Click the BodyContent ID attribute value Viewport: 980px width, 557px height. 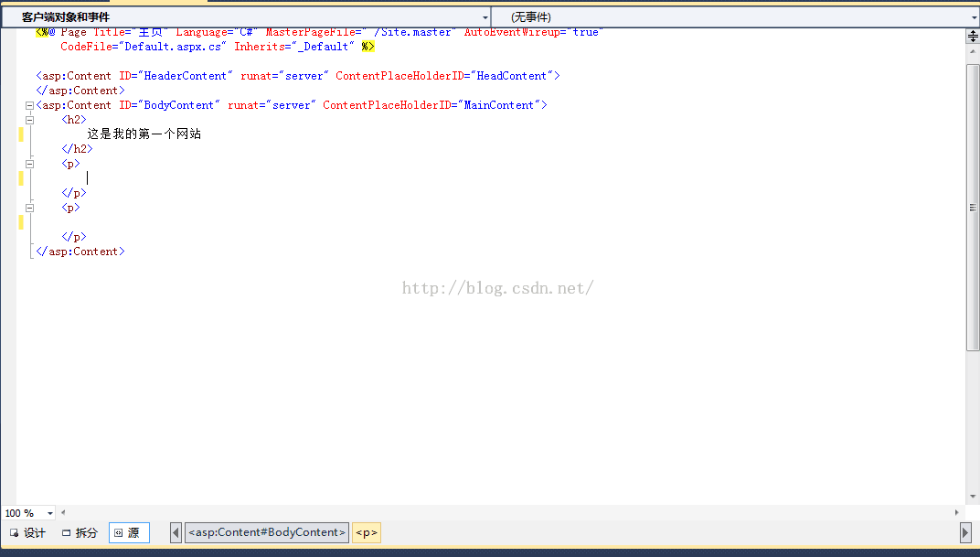pyautogui.click(x=179, y=105)
